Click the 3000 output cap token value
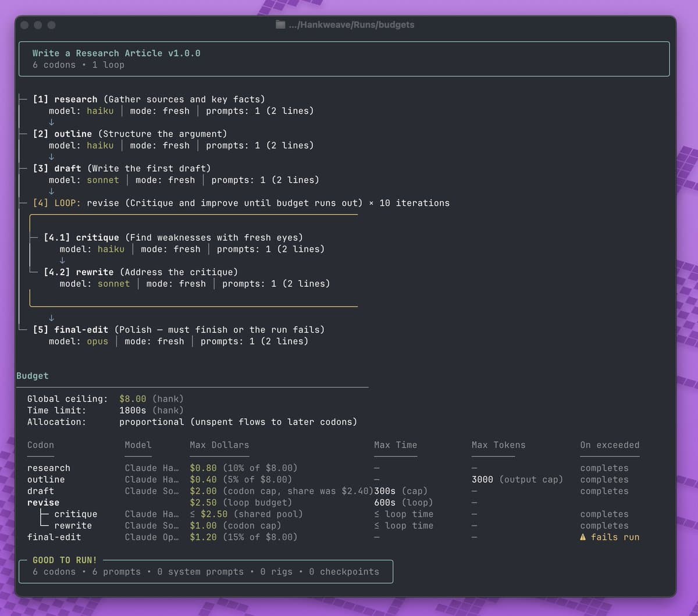 coord(482,479)
